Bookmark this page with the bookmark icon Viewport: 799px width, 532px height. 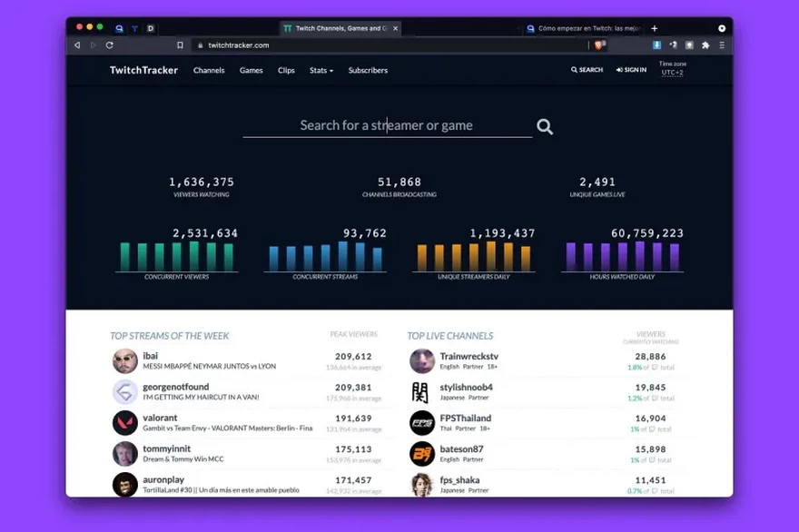[180, 45]
